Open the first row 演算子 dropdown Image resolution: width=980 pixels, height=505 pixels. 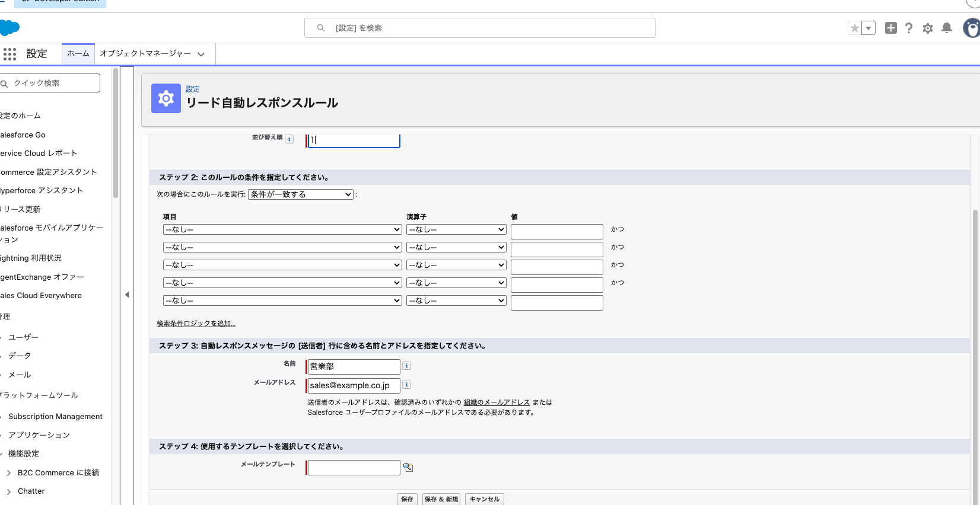[456, 229]
